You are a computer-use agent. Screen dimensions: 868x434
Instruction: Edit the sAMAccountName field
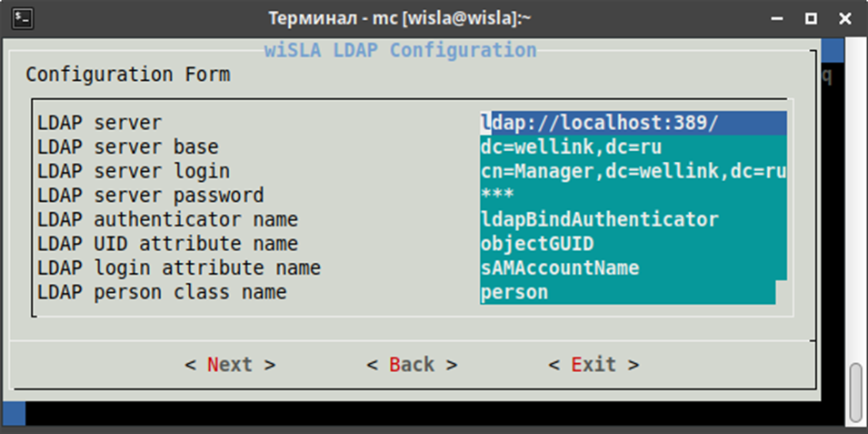(x=634, y=268)
